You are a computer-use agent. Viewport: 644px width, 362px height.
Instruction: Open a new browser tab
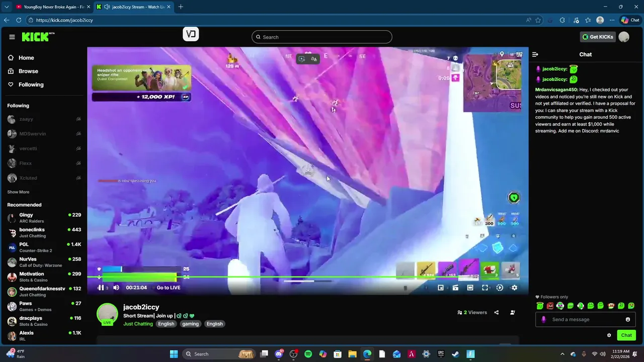[x=181, y=7]
